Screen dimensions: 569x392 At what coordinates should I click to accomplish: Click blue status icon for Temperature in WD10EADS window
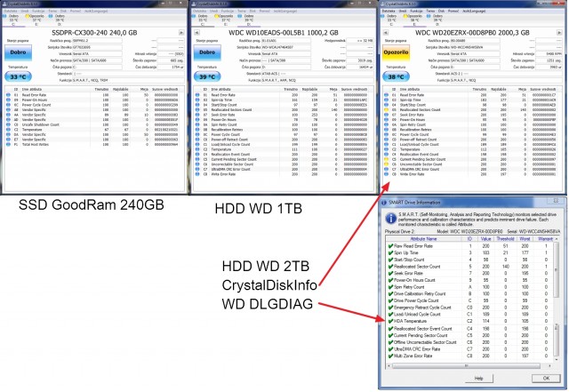[197, 149]
